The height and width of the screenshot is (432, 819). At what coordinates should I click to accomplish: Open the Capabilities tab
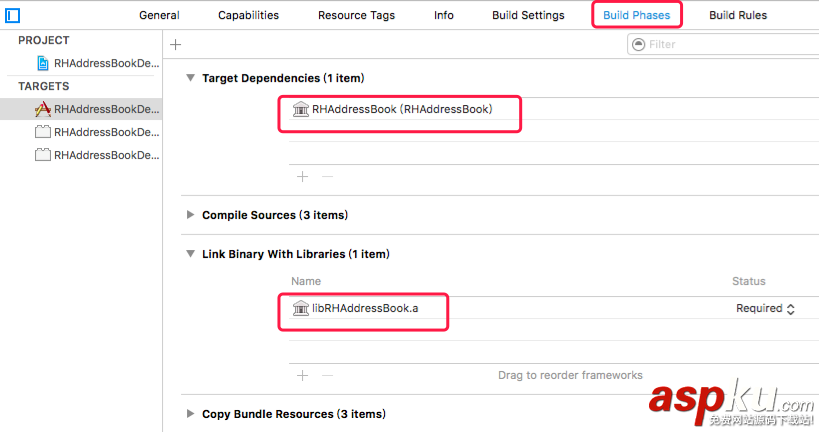point(248,16)
